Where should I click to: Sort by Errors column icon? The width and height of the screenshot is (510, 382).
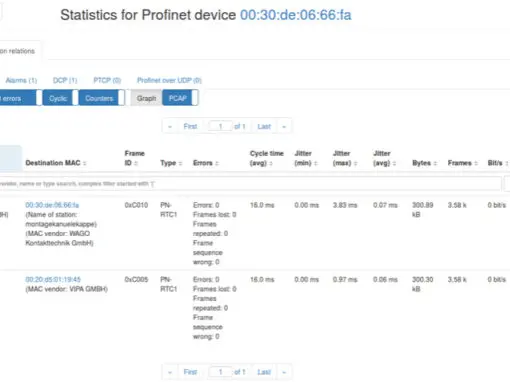coord(217,163)
